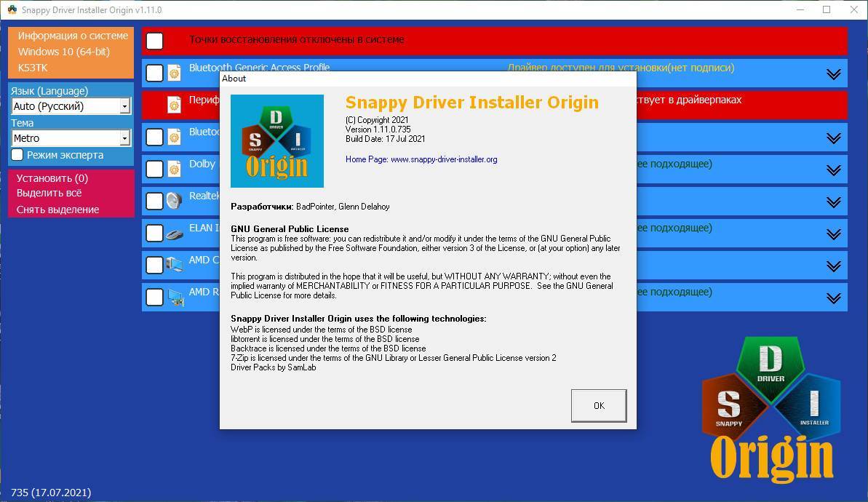Screen dimensions: 868x502
Task: Click the Dolby driver gear icon
Action: click(174, 169)
